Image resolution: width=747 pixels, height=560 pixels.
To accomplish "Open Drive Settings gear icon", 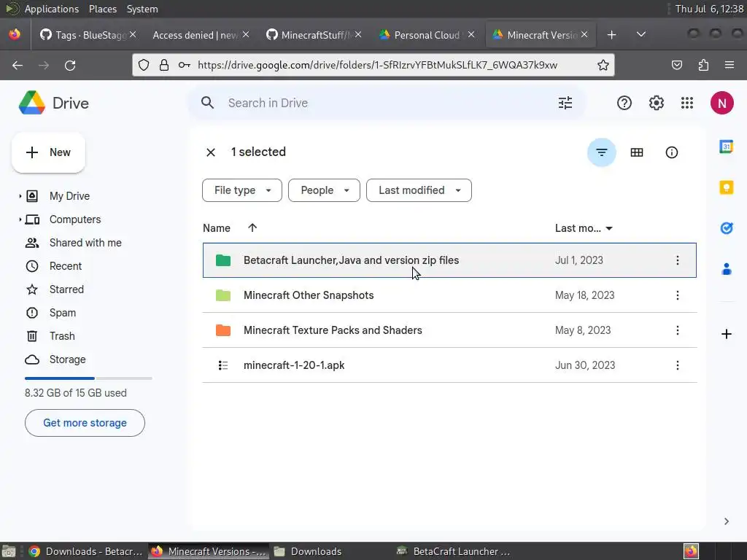I will (656, 103).
